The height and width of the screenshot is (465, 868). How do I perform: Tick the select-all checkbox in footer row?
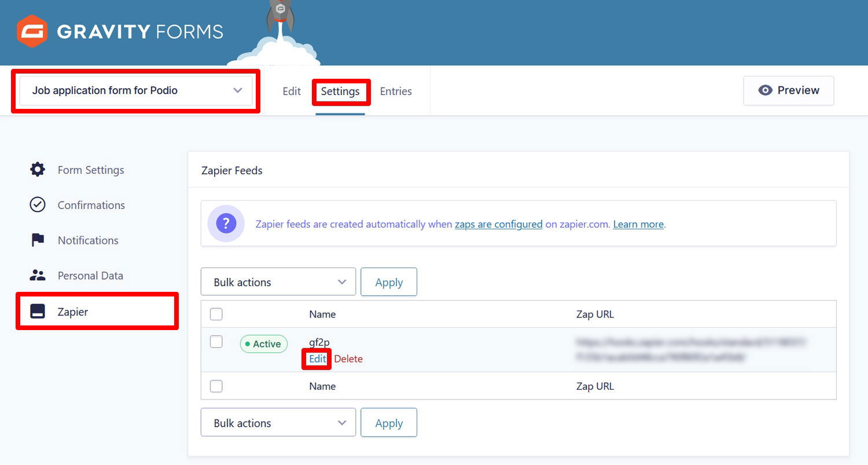coord(216,386)
